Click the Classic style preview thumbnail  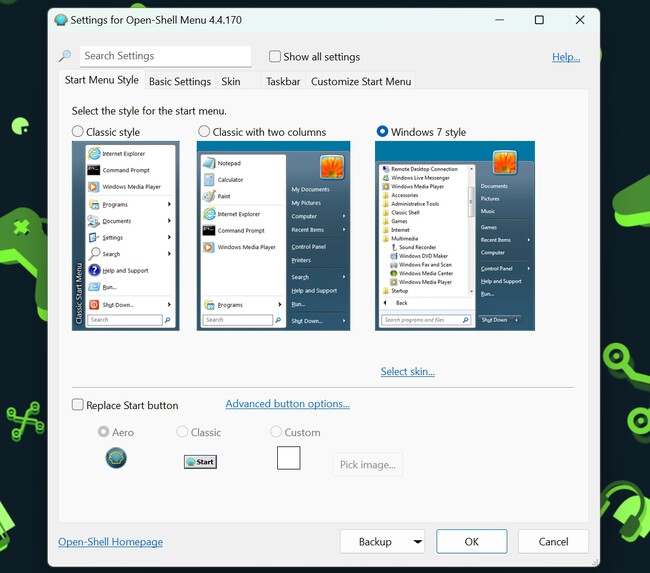point(126,236)
